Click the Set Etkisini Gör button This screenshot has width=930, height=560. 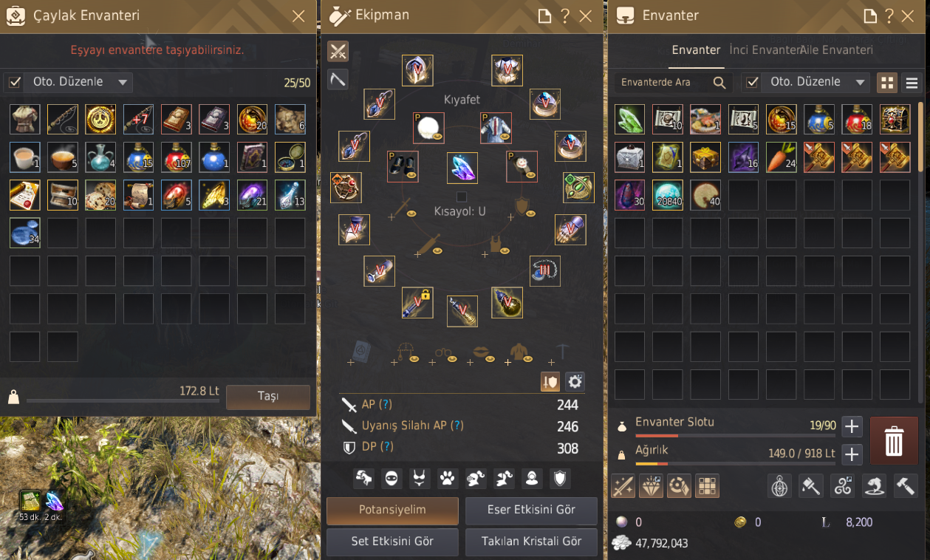(x=392, y=542)
